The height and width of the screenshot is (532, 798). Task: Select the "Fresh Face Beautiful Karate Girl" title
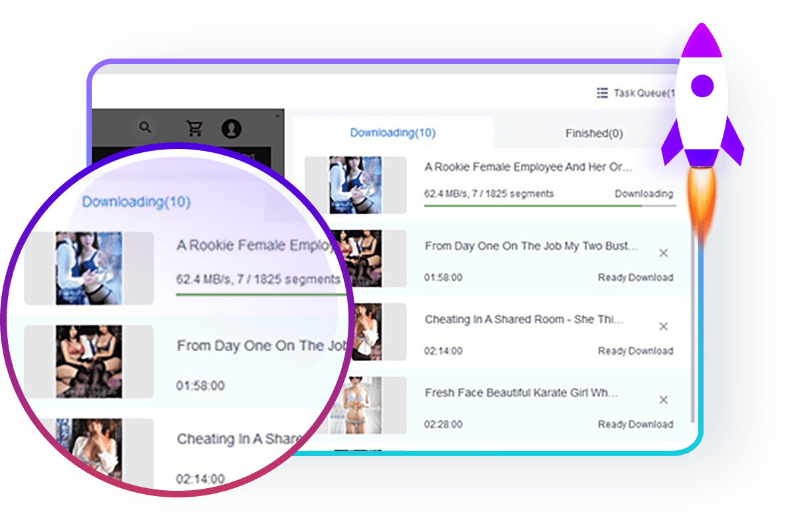[521, 393]
